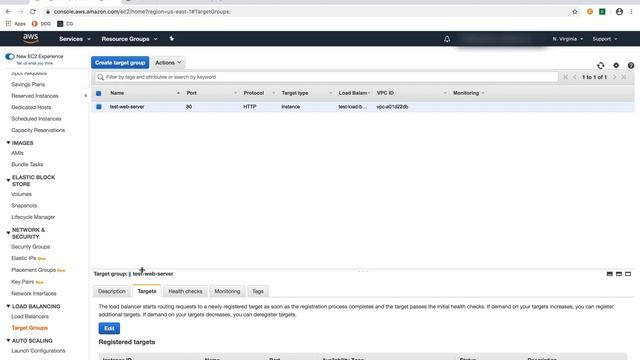Open Load Balancers in sidebar
640x360 pixels.
[30, 316]
